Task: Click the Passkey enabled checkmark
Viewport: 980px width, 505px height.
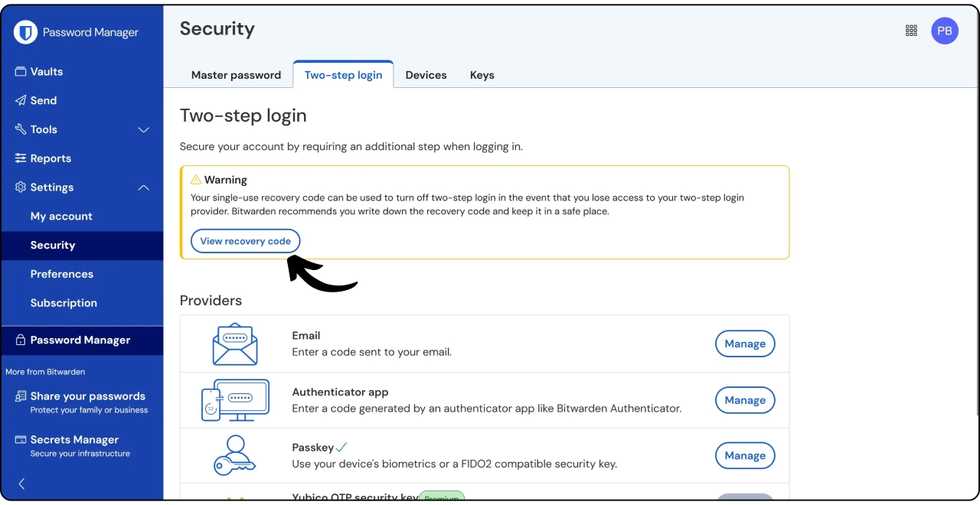Action: 341,447
